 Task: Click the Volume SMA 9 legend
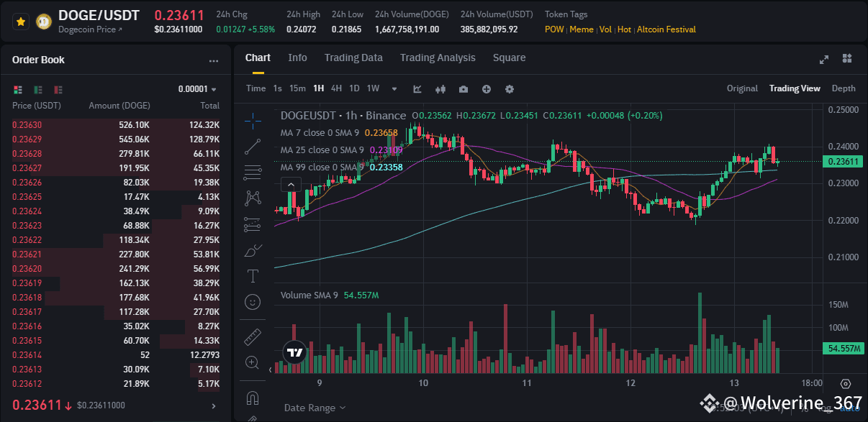click(330, 295)
